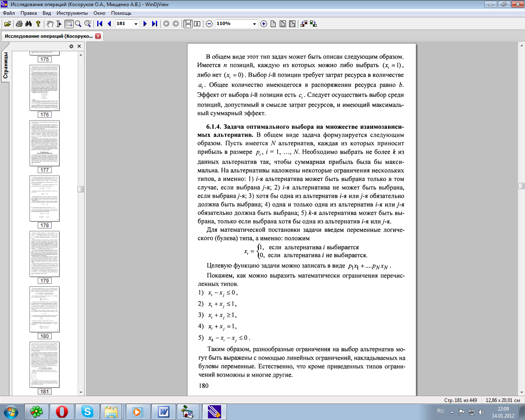525x420 pixels.
Task: Open the zoom level dropdown arrow
Action: click(x=254, y=24)
